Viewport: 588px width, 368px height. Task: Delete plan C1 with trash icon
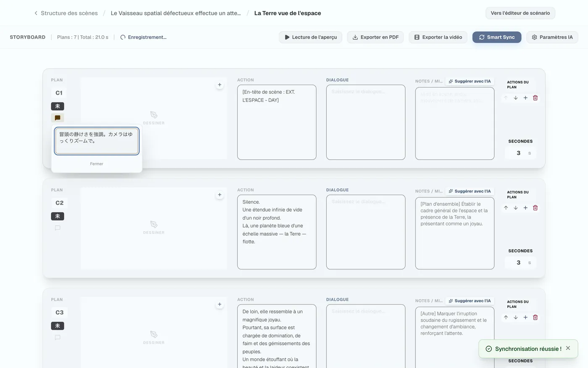click(x=535, y=98)
